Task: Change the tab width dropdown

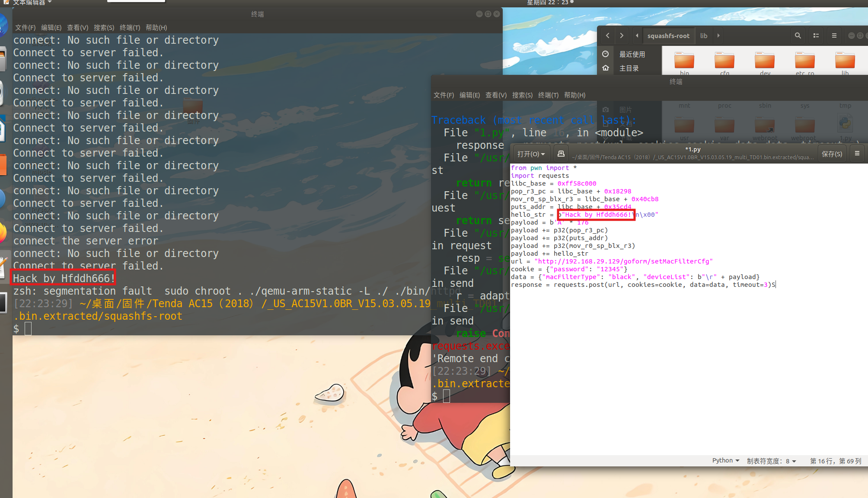Action: 772,461
